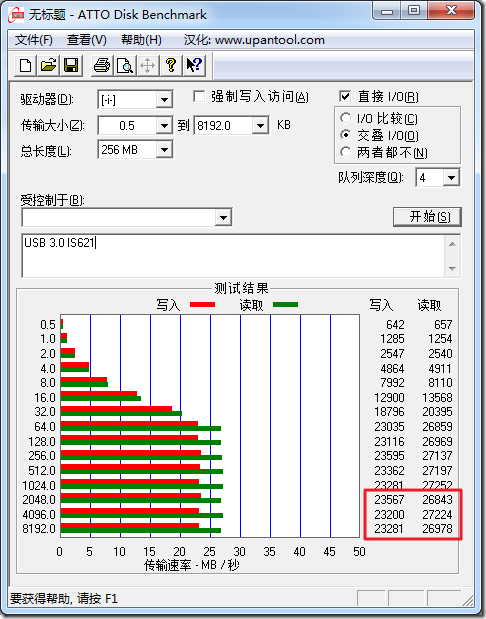Image resolution: width=486 pixels, height=619 pixels.
Task: Expand the 受控制于 dropdown
Action: (x=223, y=218)
